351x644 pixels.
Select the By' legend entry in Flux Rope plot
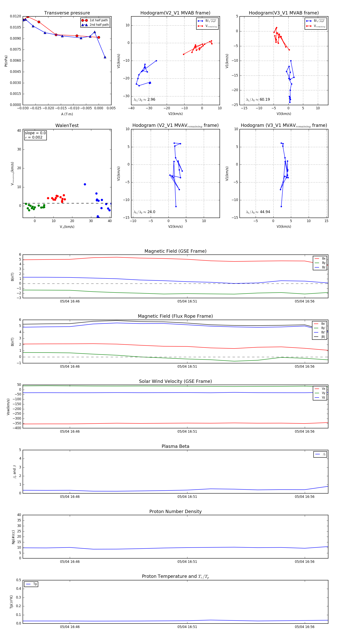(x=320, y=328)
